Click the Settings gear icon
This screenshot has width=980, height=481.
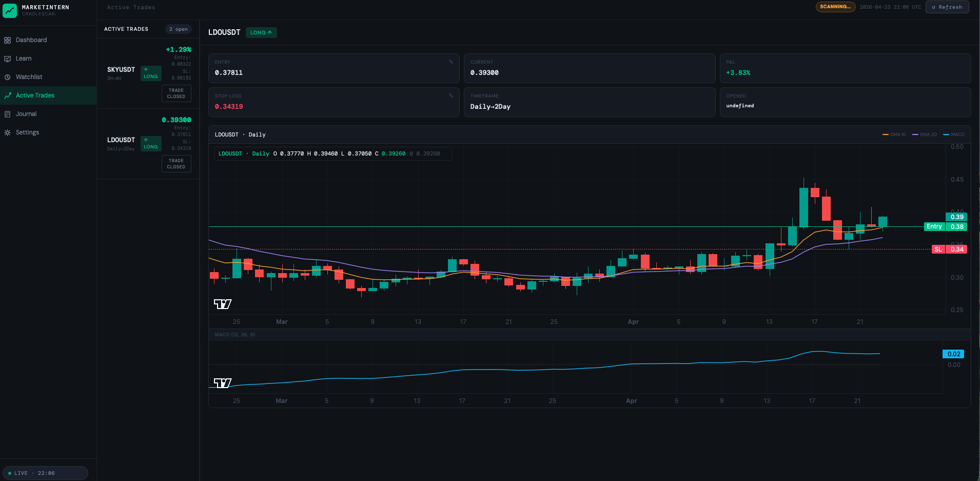[7, 132]
